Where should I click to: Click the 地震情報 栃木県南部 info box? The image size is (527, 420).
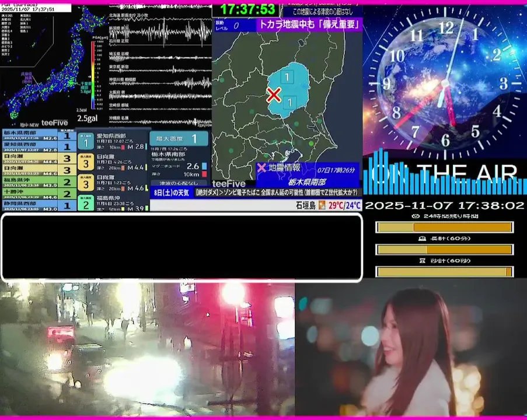pyautogui.click(x=308, y=175)
